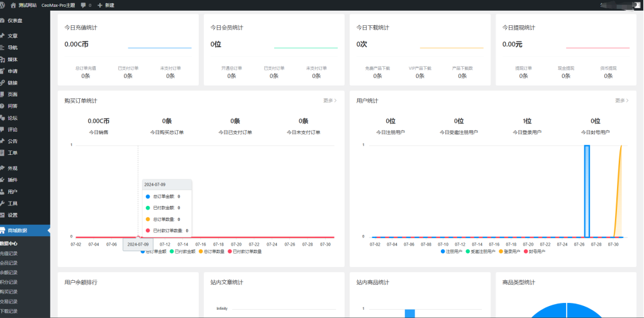644x318 pixels.
Task: Click the 今日会员统计 card title
Action: tap(226, 28)
